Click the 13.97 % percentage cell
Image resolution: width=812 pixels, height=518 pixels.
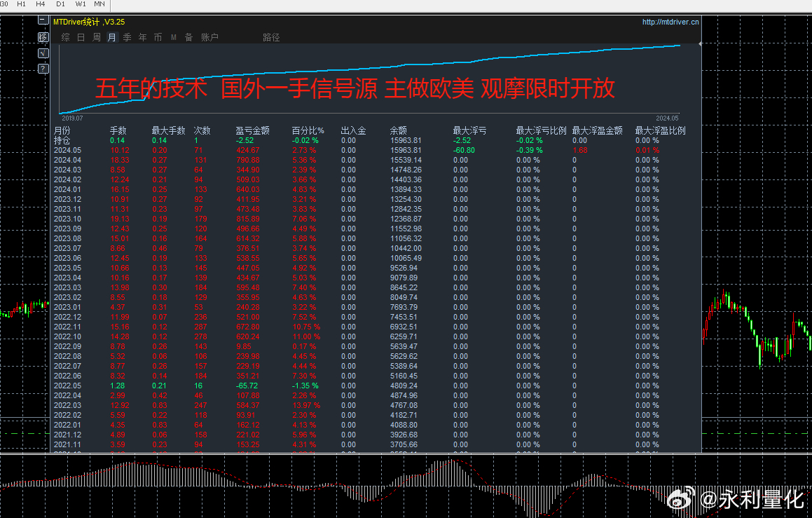(306, 405)
